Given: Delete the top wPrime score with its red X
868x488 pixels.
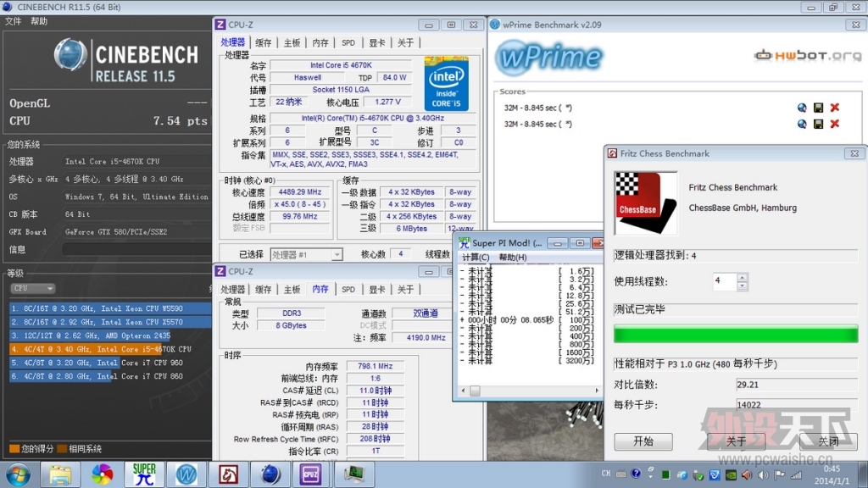Looking at the screenshot, I should pos(835,108).
